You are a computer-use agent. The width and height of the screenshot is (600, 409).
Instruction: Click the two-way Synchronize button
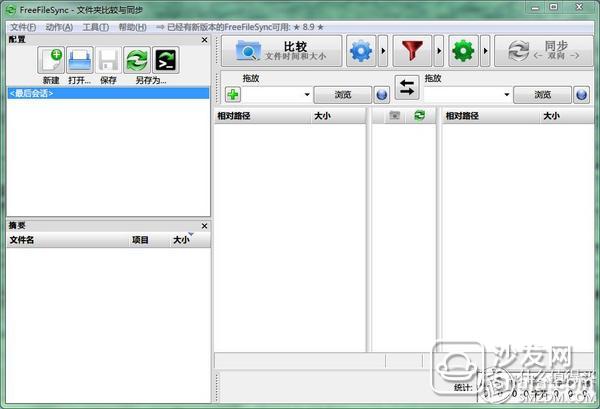click(544, 51)
